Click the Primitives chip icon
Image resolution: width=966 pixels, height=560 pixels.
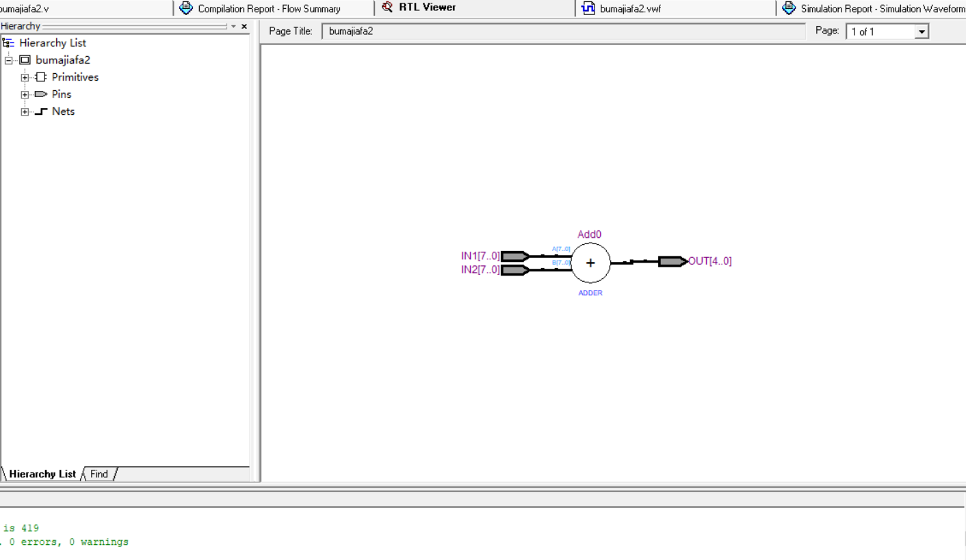click(x=41, y=77)
